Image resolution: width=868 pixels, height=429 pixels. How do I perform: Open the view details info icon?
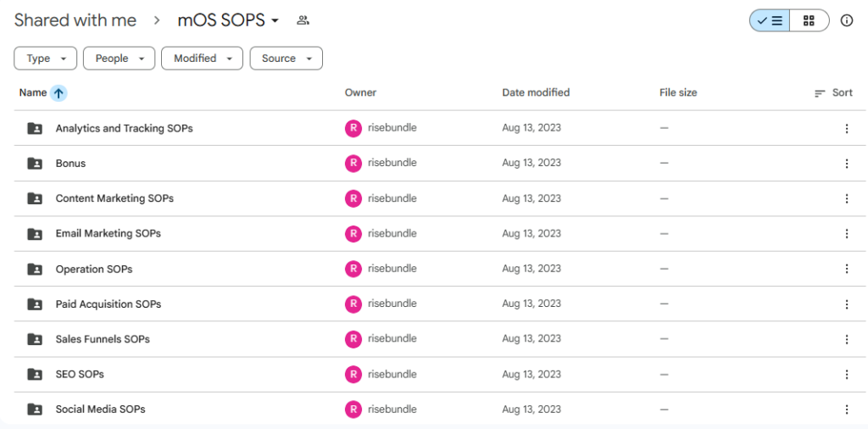[x=846, y=20]
